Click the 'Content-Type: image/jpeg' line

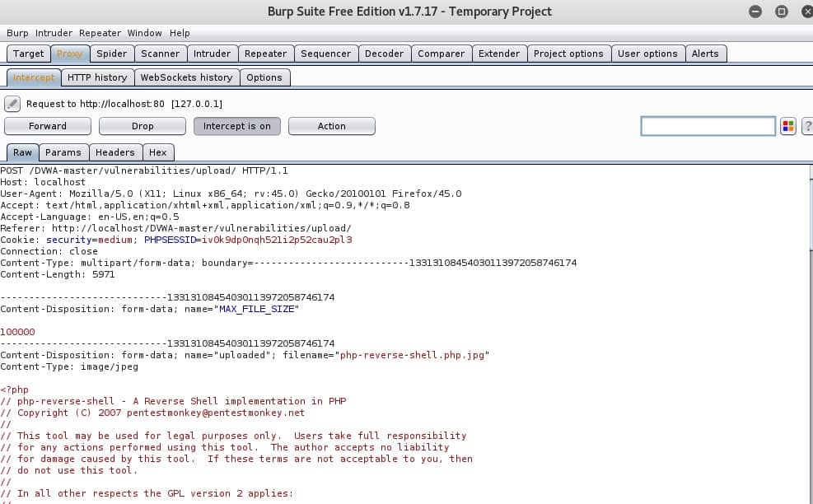[69, 366]
